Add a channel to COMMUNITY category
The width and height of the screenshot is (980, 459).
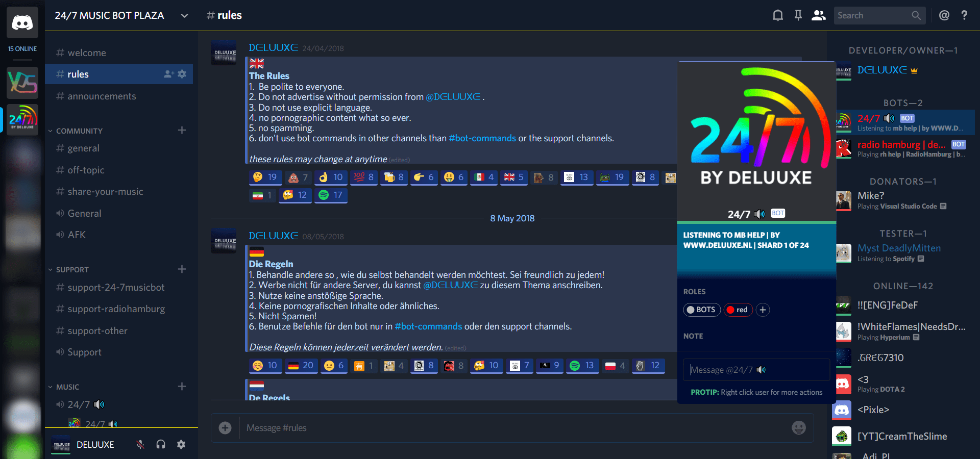(x=182, y=131)
